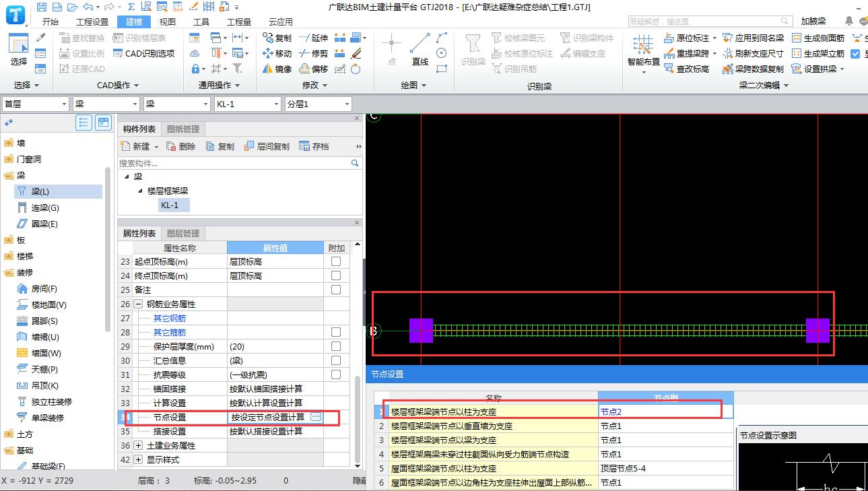Toggle 附加 checkbox for 抗震等级 row
The width and height of the screenshot is (868, 491).
coord(336,374)
